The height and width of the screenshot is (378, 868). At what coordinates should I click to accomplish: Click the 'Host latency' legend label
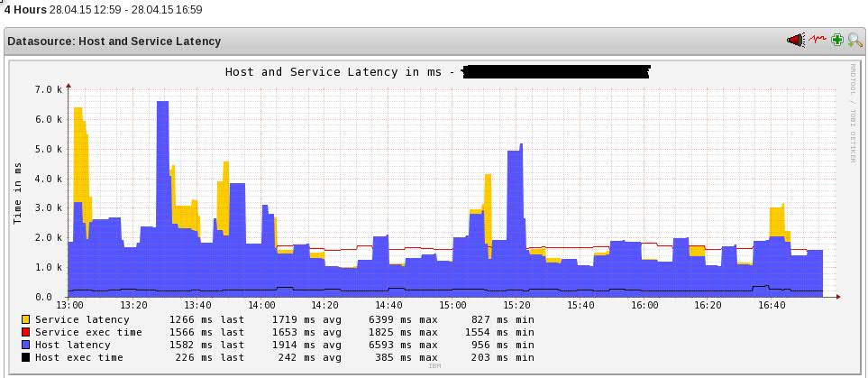71,345
